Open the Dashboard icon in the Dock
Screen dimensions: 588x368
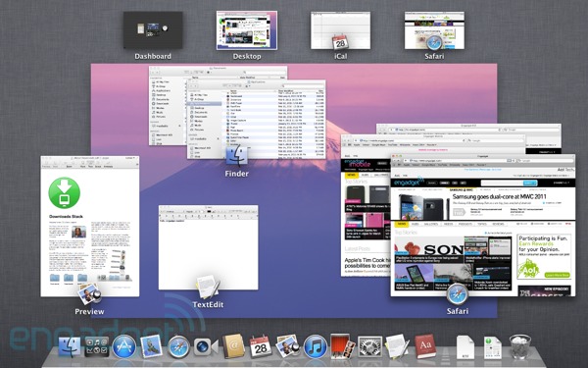pos(97,346)
